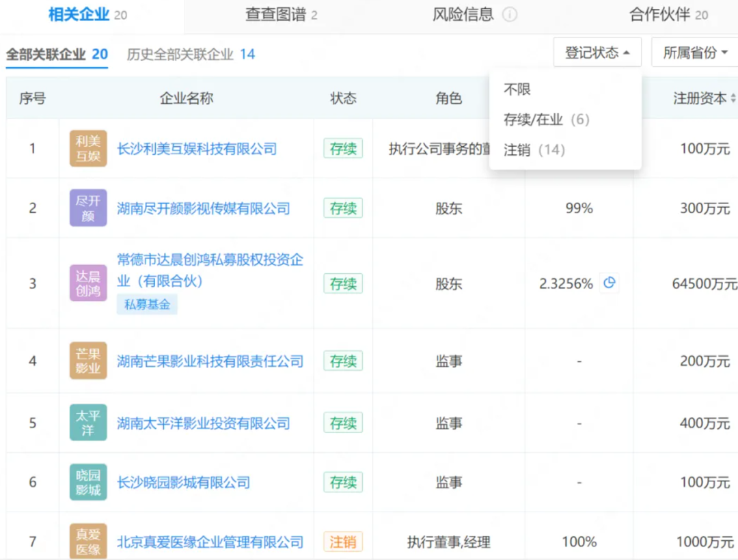Screen dimensions: 738x560
Task: Click the 真爱医缘 logo icon
Action: pyautogui.click(x=87, y=541)
